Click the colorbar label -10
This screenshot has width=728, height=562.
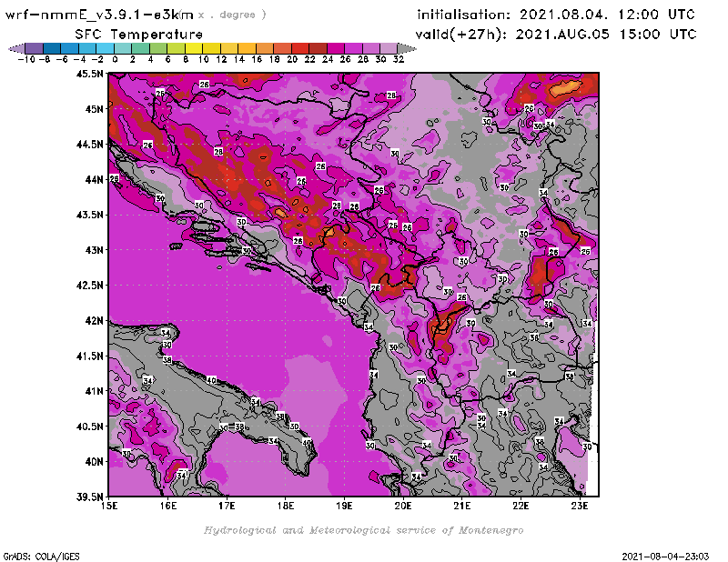[26, 60]
